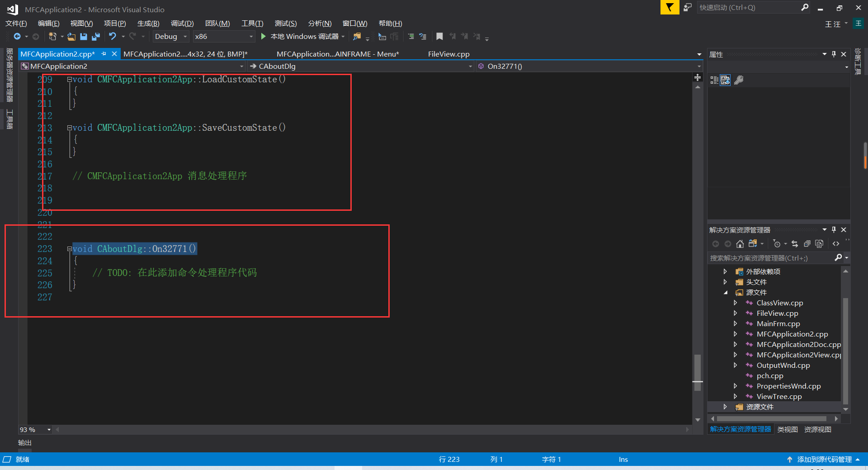This screenshot has height=470, width=868.
Task: Collapse the 源文件 folder node
Action: tap(725, 292)
